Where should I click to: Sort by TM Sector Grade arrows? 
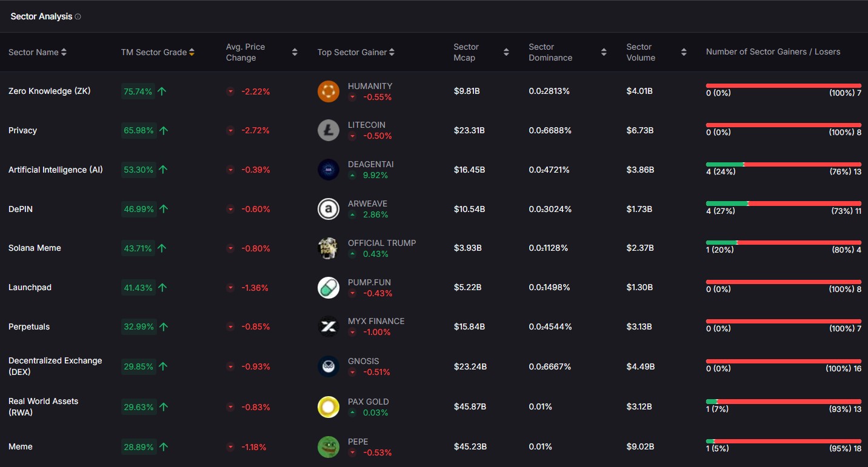pyautogui.click(x=192, y=52)
